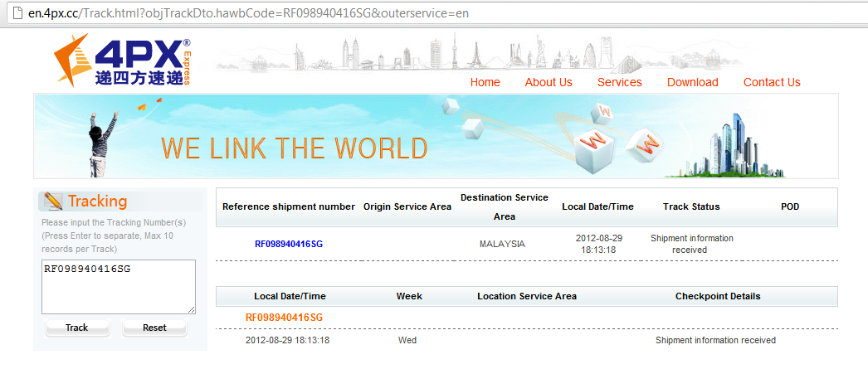Click the Track button

pyautogui.click(x=77, y=328)
